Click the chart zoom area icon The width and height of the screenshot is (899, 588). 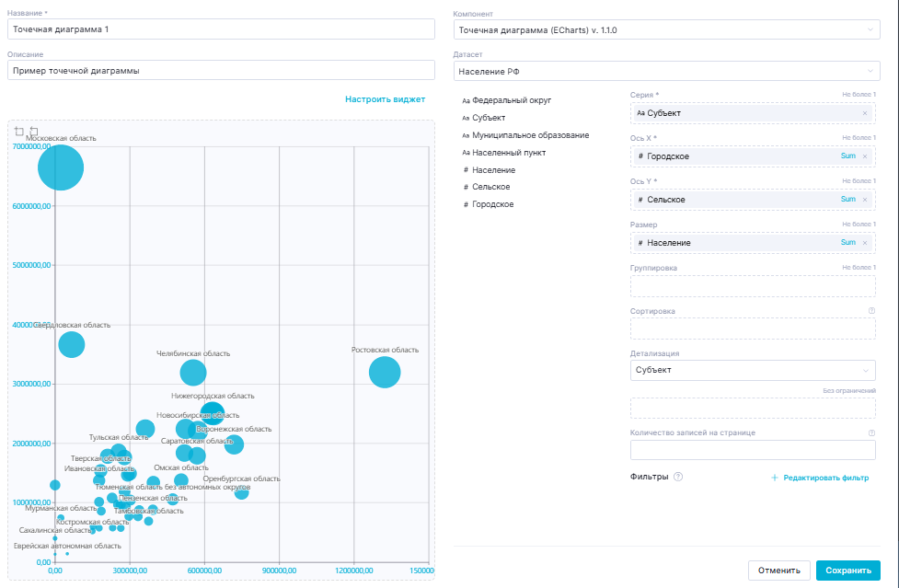click(19, 132)
